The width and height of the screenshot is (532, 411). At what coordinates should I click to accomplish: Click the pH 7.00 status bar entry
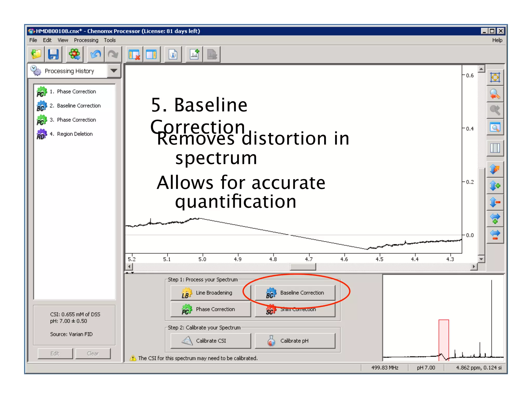pyautogui.click(x=426, y=368)
